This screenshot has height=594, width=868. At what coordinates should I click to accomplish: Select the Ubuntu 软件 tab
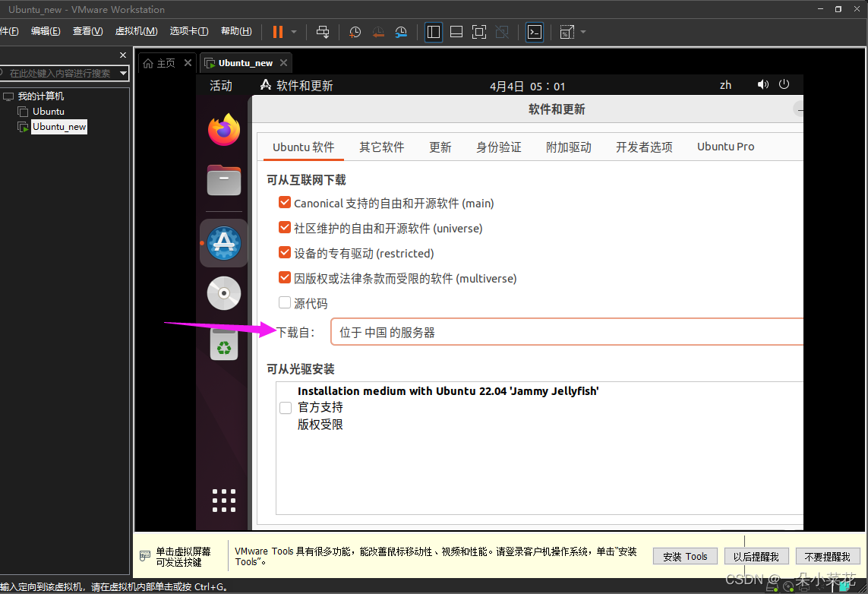click(303, 147)
